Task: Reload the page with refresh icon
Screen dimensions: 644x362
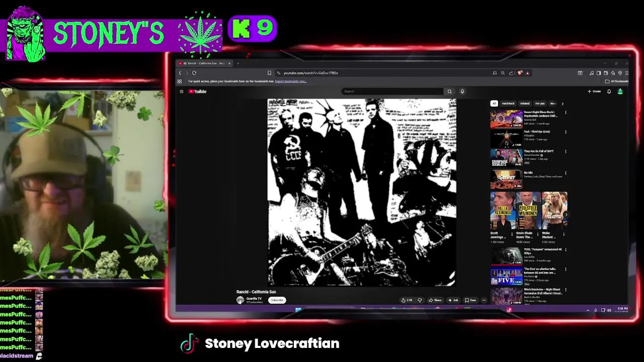Action: pyautogui.click(x=194, y=73)
